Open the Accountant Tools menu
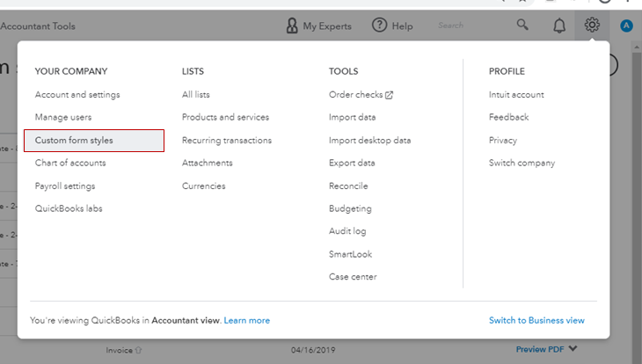Viewport: 642px width, 364px height. [38, 26]
